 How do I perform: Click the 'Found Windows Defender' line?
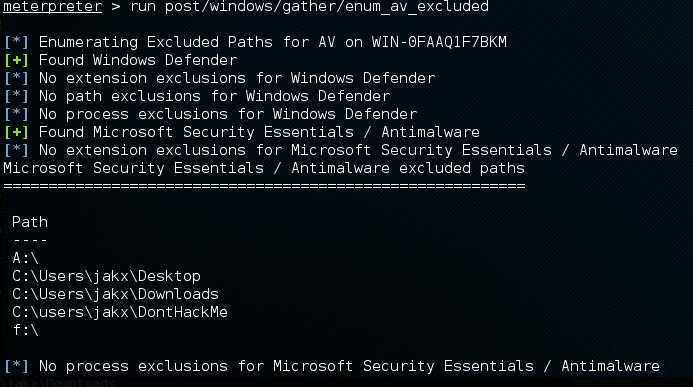[x=138, y=60]
